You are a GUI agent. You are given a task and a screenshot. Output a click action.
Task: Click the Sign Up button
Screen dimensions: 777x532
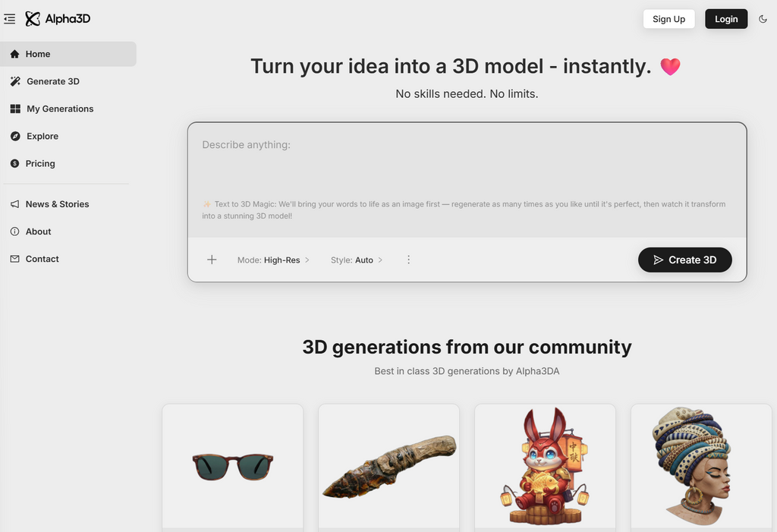click(x=668, y=19)
